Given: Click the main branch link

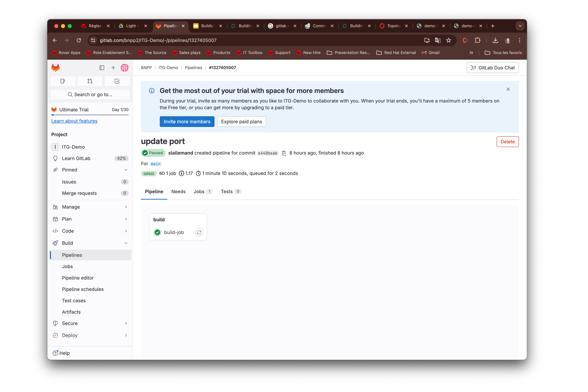Looking at the screenshot, I should click(155, 164).
